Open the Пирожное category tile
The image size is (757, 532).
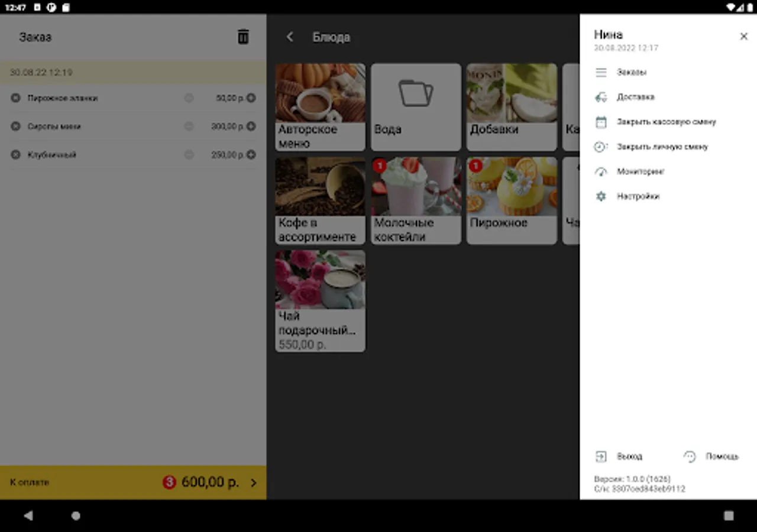pos(512,200)
